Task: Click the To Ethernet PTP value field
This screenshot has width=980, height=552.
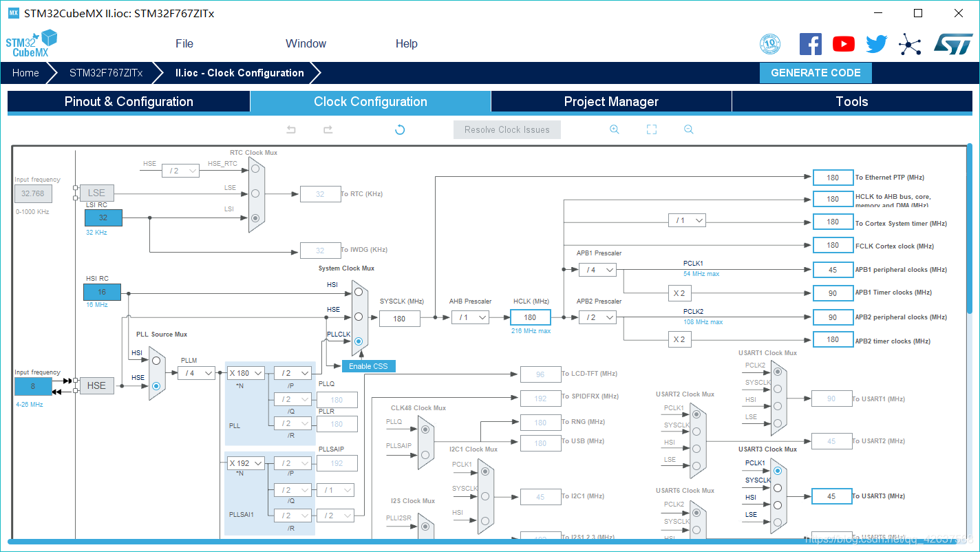Action: point(833,178)
